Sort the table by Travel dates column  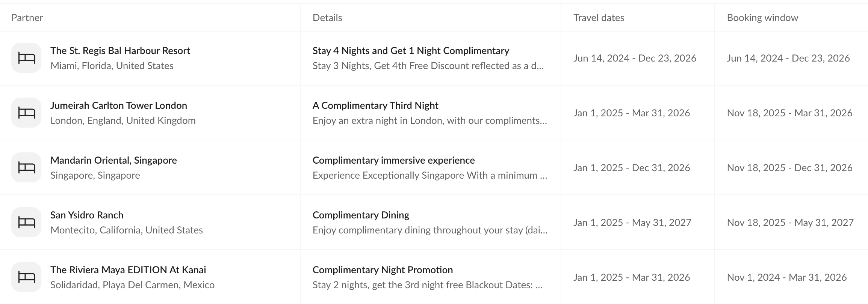(x=598, y=17)
